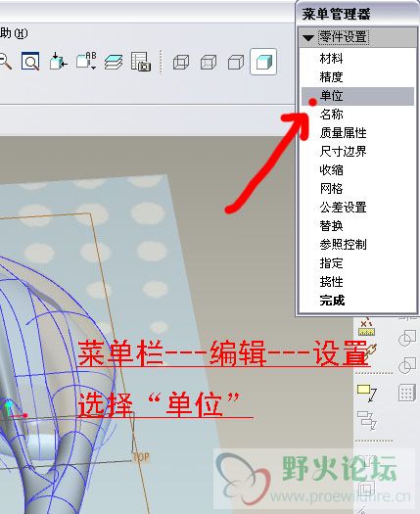
Task: Open 质量属性 menu entry
Action: (x=343, y=133)
